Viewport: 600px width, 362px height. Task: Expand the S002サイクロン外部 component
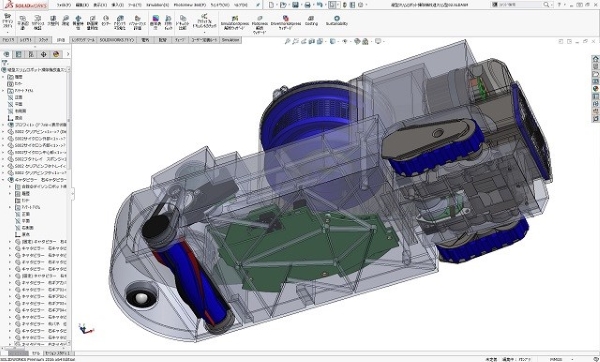(3, 139)
